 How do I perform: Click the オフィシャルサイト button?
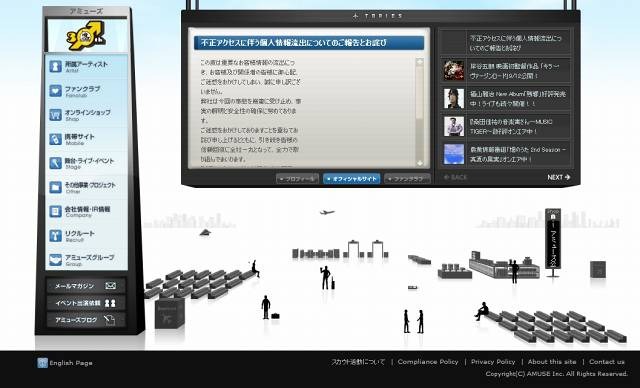(x=351, y=179)
